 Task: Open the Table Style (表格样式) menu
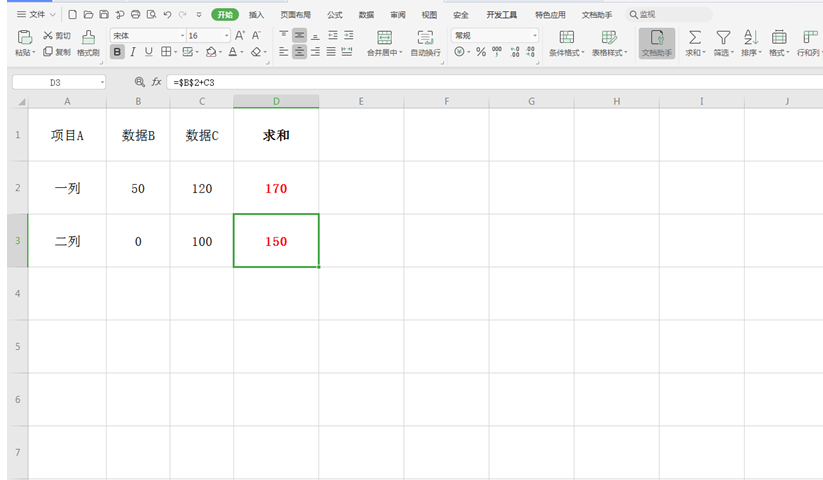tap(609, 43)
